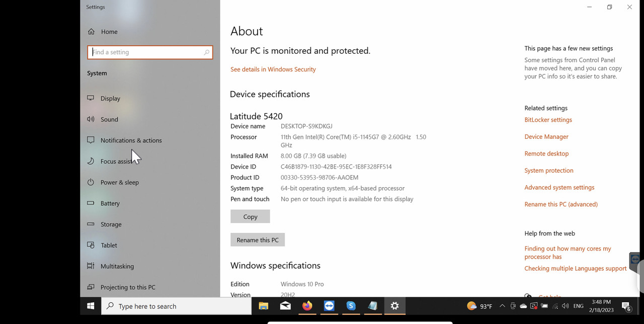Open Remote desktop link
The height and width of the screenshot is (324, 644).
click(x=546, y=153)
